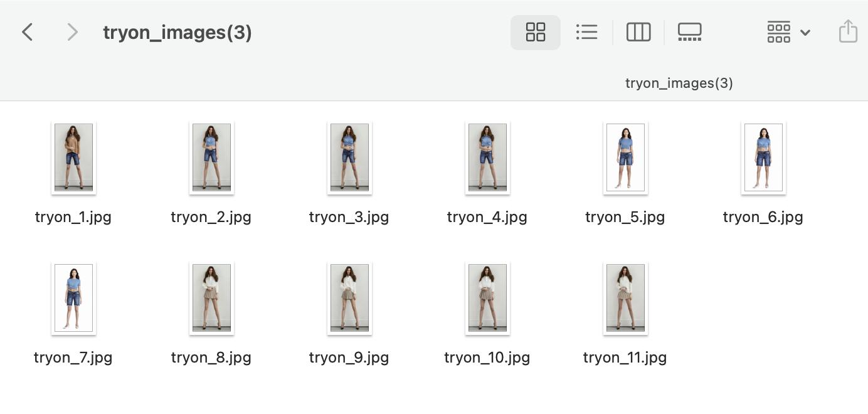Select the tryon_7.jpg thumbnail
The image size is (868, 414).
point(73,298)
